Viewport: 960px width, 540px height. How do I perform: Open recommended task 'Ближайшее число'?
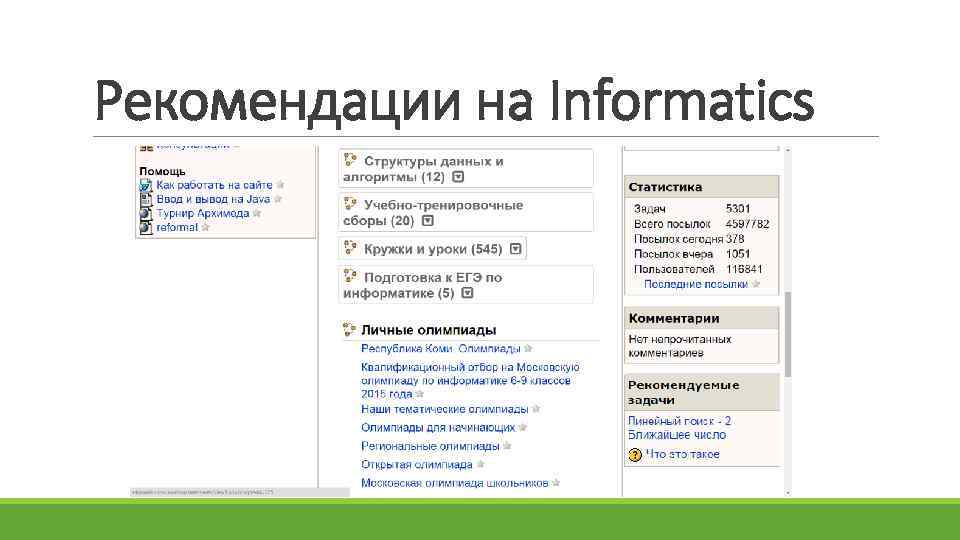(677, 435)
